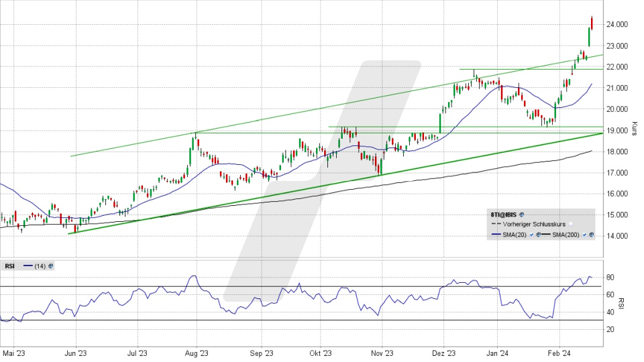644x362 pixels.
Task: Click the Okt '23 date axis label
Action: tap(321, 353)
